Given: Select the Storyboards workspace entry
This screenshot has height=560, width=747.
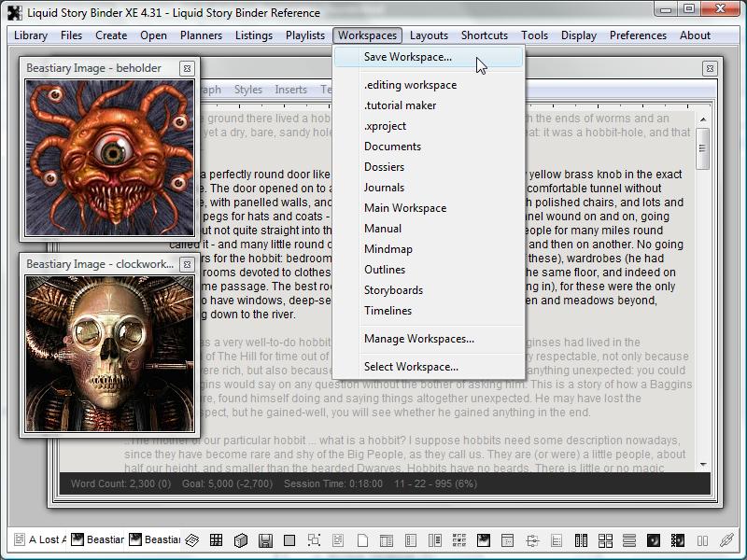Looking at the screenshot, I should tap(393, 290).
